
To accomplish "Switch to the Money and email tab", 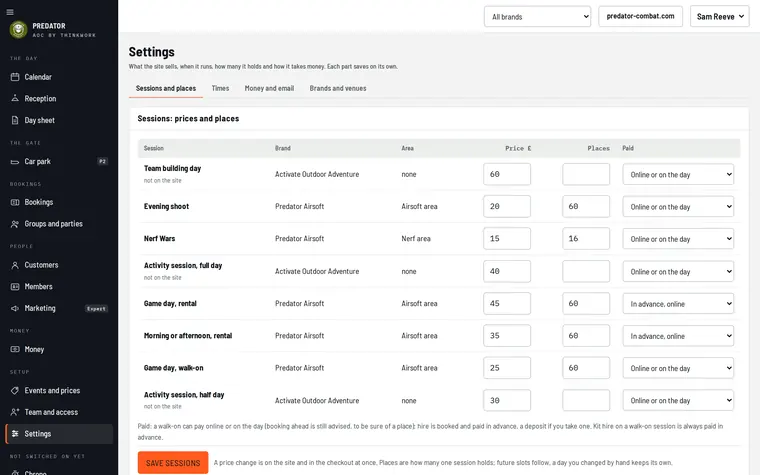I will point(269,88).
